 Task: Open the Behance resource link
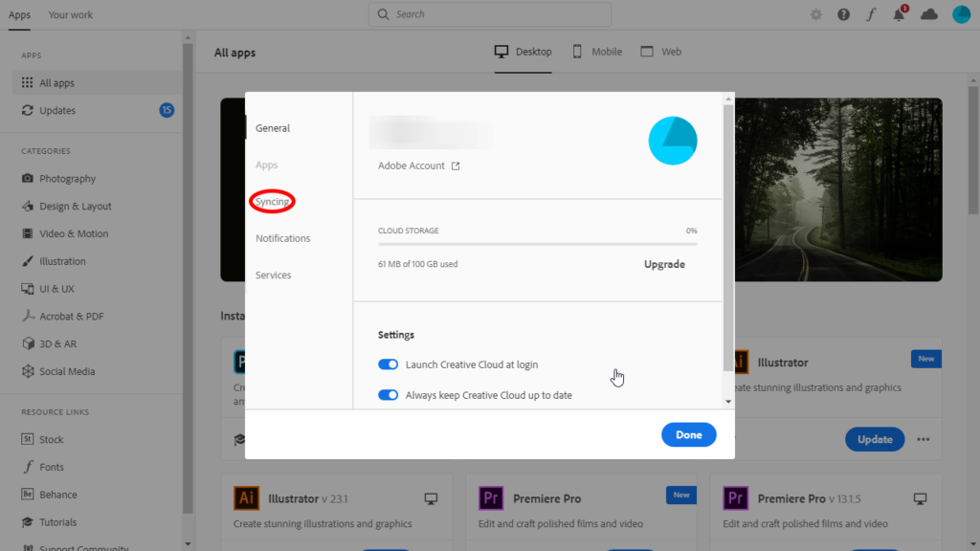[50, 495]
